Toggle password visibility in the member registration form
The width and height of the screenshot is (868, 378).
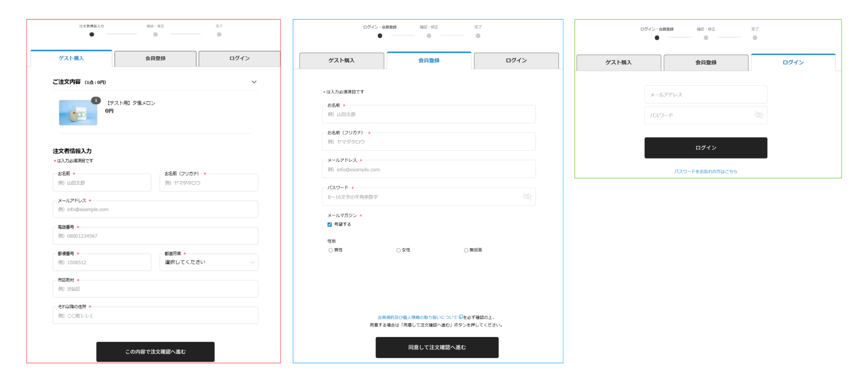(527, 197)
